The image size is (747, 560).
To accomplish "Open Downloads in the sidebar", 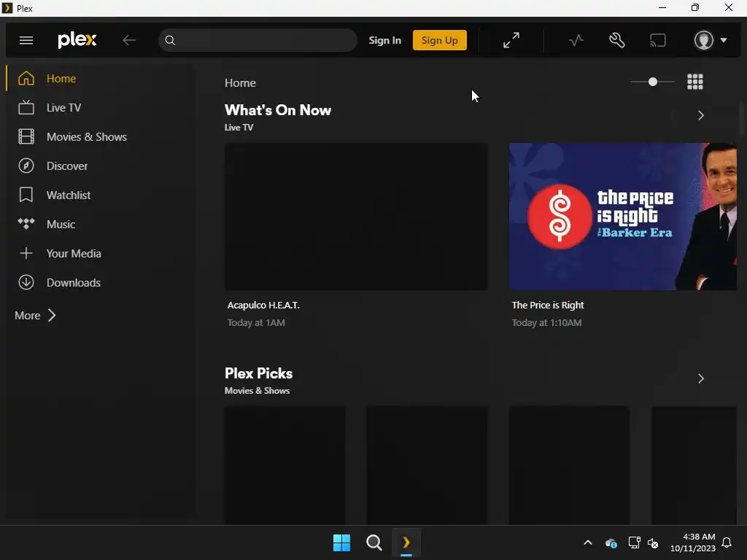I will (100, 282).
